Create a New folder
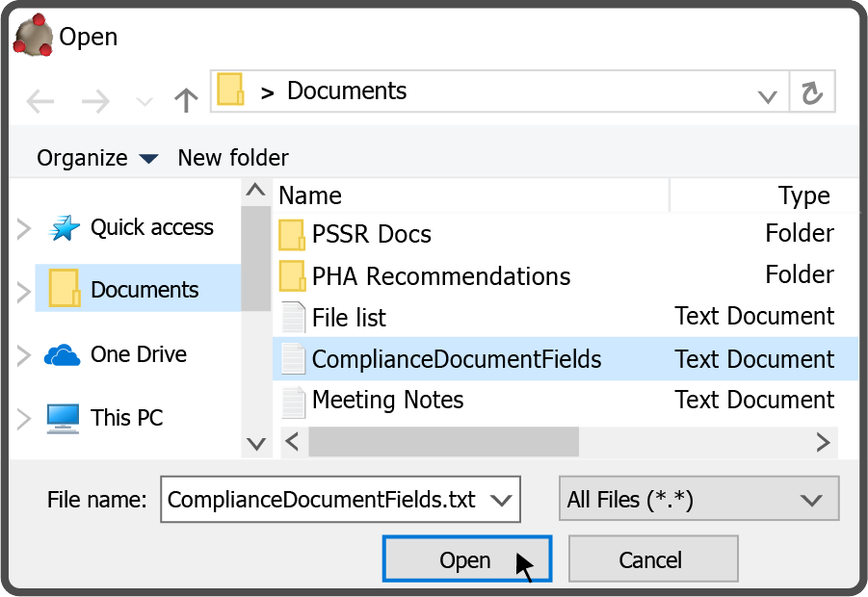 pyautogui.click(x=233, y=158)
